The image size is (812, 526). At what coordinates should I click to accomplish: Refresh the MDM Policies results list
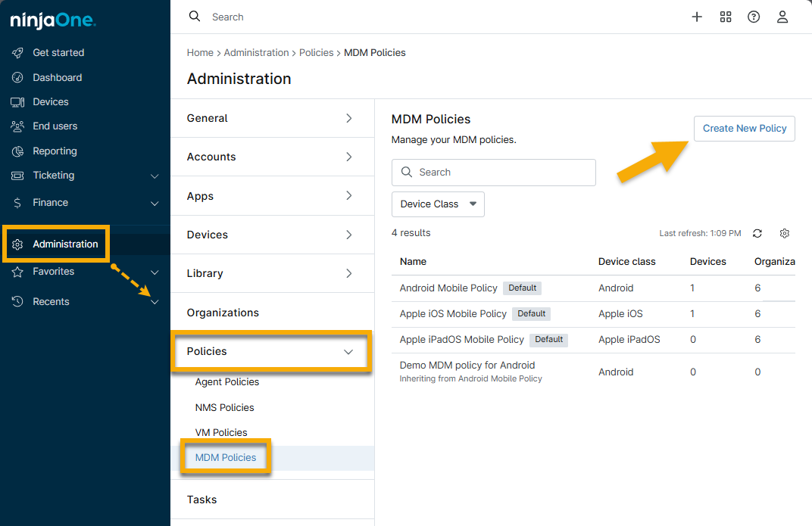[x=757, y=233]
